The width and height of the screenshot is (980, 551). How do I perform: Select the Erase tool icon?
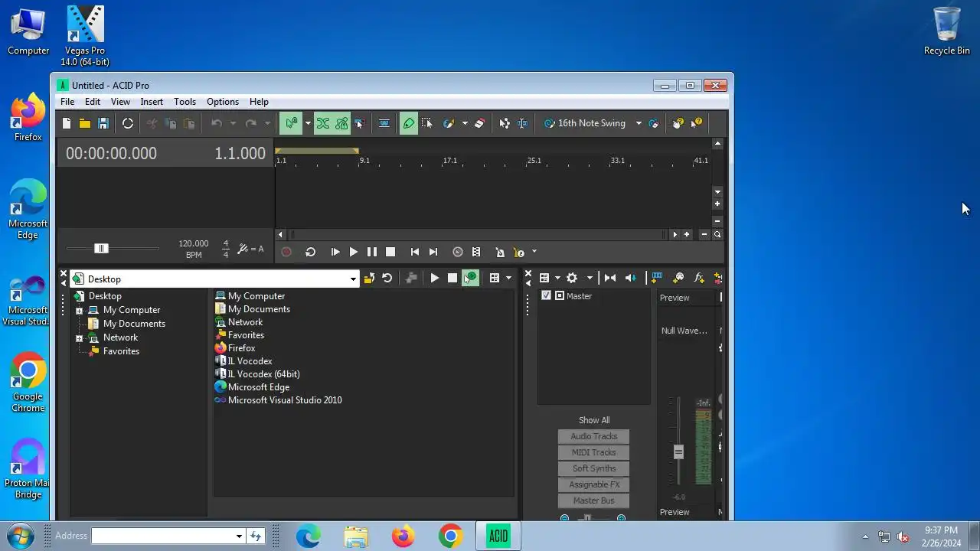click(480, 123)
